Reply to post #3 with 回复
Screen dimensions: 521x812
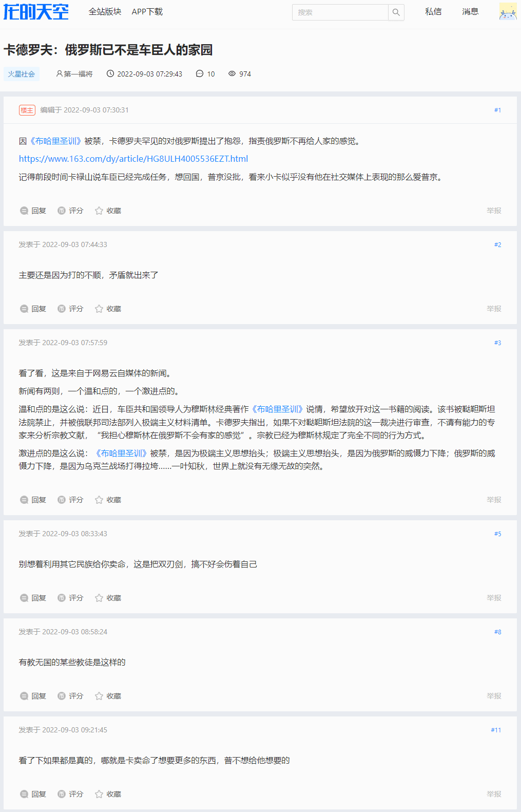(x=33, y=500)
